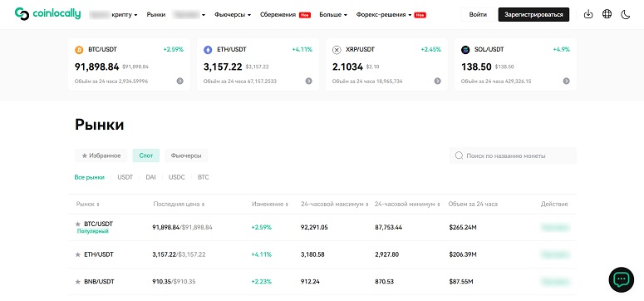Select the USDC market filter
Viewport: 644px width, 301px height.
177,177
